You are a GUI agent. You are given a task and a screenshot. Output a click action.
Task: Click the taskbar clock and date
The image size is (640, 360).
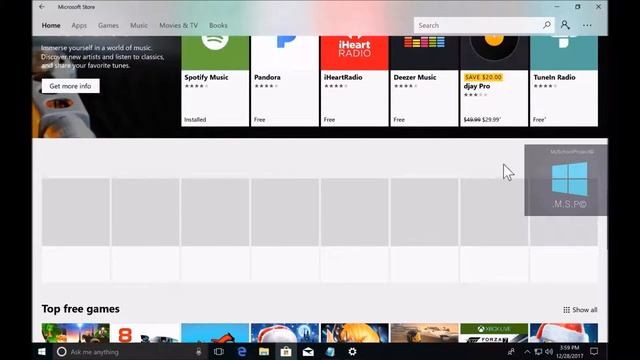pos(569,352)
